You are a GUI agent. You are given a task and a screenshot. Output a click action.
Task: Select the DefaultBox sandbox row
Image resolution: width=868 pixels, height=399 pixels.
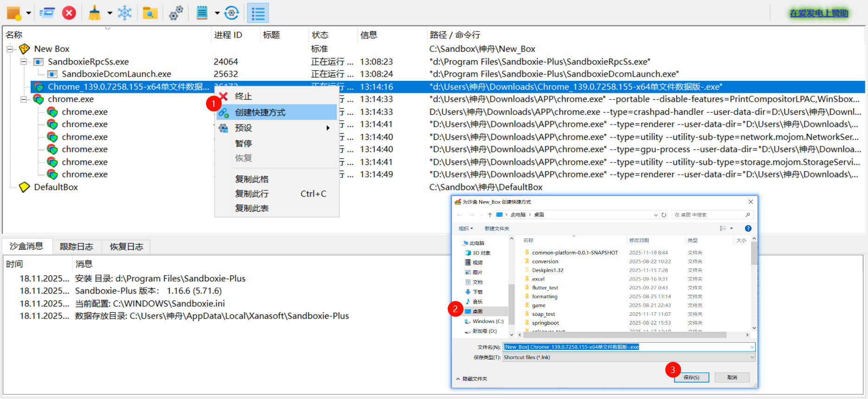pos(56,187)
